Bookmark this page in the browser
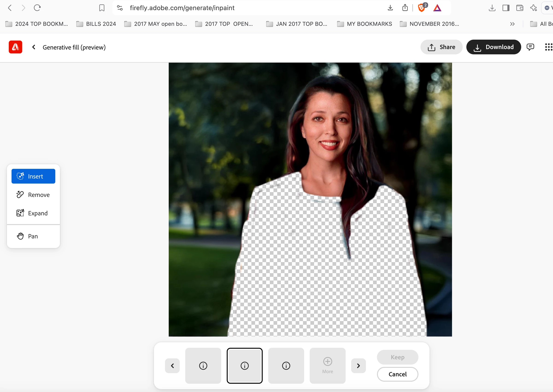The width and height of the screenshot is (553, 392). point(102,8)
